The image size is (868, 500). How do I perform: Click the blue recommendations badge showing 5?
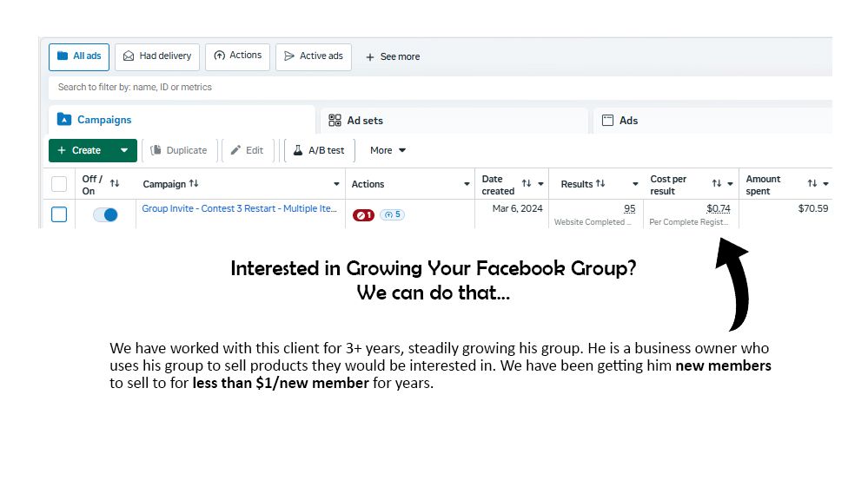pos(392,214)
